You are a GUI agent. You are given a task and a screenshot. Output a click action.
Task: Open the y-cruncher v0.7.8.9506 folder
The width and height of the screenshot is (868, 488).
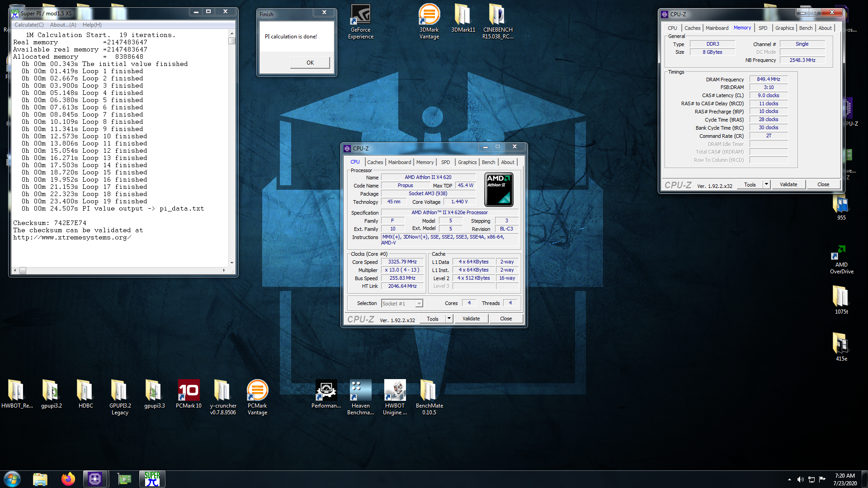[x=223, y=397]
